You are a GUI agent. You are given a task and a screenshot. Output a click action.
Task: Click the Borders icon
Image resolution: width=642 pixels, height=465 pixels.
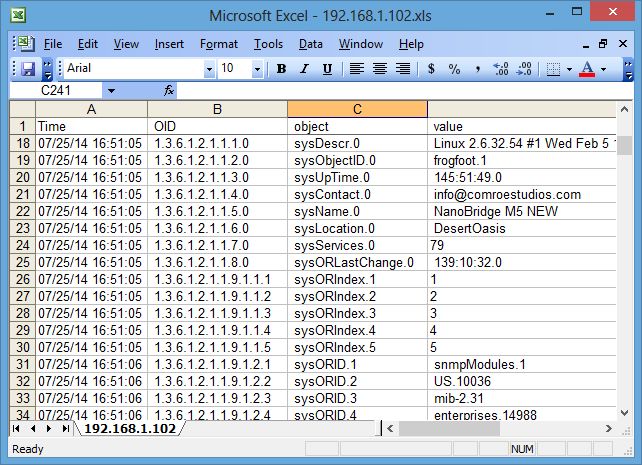click(x=553, y=69)
